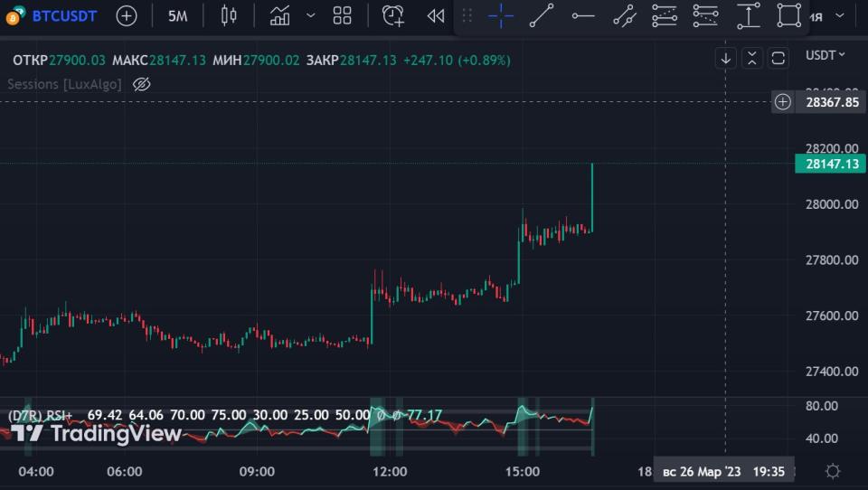Create an alert with the alarm clock icon

[x=392, y=15]
